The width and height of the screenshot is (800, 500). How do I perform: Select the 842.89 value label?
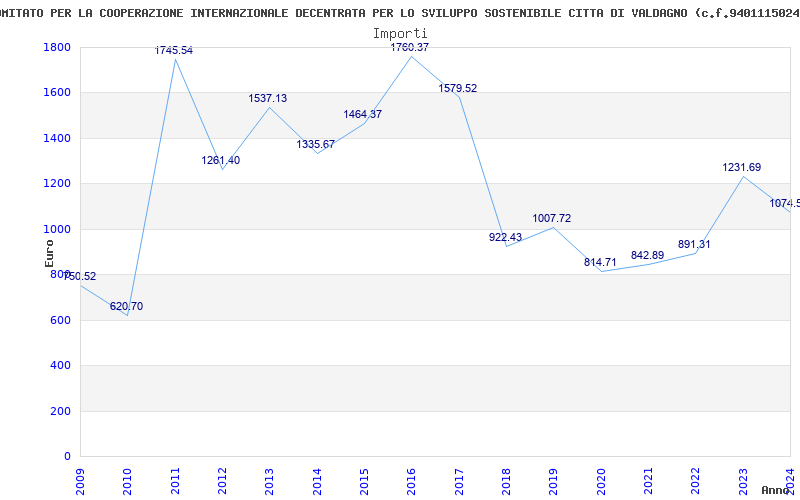[647, 255]
